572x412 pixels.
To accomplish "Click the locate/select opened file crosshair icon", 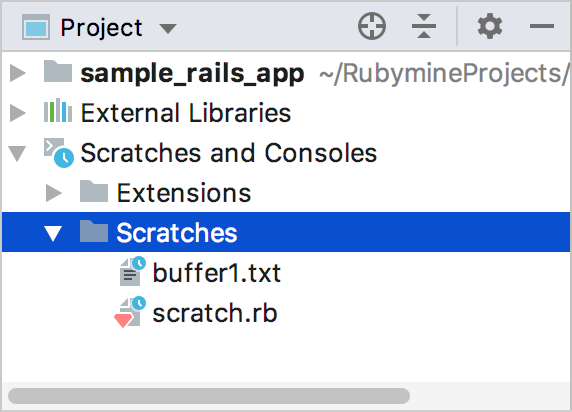I will 372,26.
